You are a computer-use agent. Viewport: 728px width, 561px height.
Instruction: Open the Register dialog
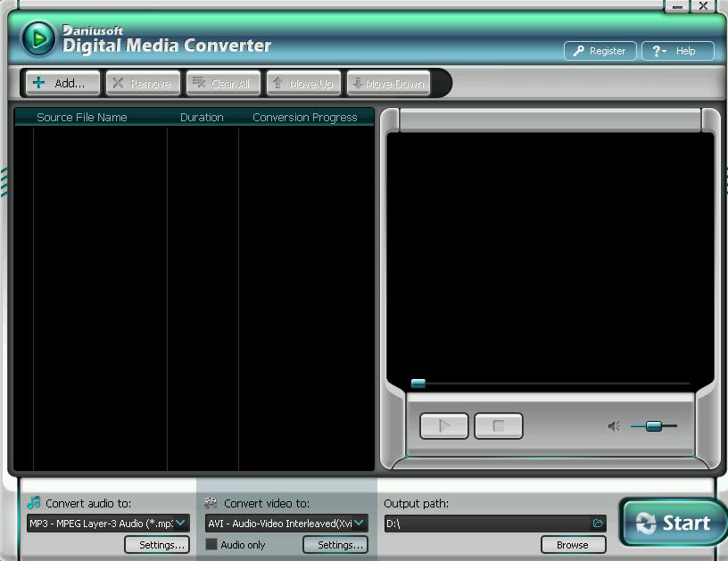pyautogui.click(x=600, y=51)
